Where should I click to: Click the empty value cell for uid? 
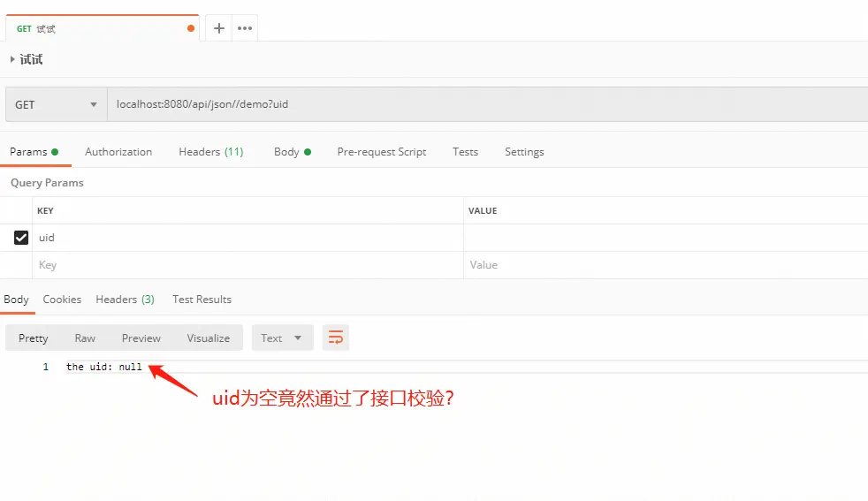tap(666, 238)
